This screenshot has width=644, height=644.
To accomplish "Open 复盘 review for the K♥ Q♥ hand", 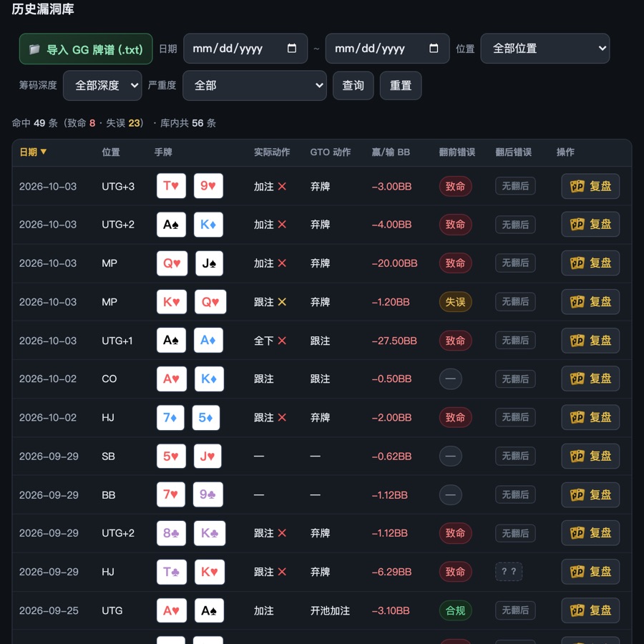I will 590,302.
